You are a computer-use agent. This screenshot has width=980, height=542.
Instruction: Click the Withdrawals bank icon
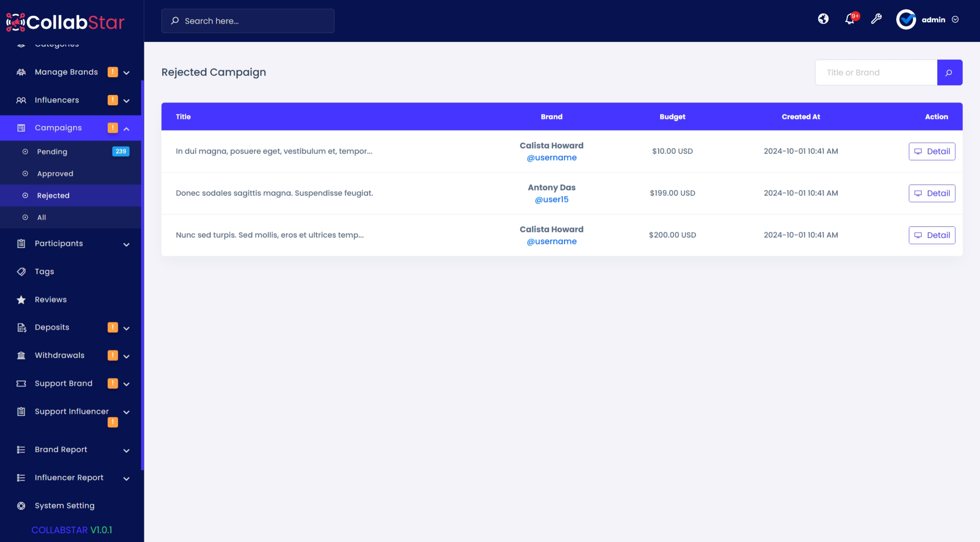click(x=21, y=356)
